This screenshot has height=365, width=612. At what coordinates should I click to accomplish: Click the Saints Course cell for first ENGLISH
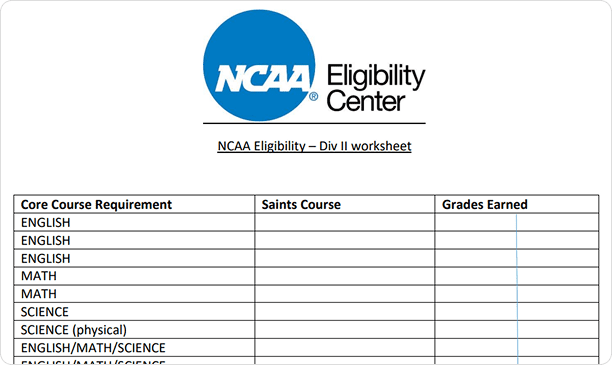[345, 222]
